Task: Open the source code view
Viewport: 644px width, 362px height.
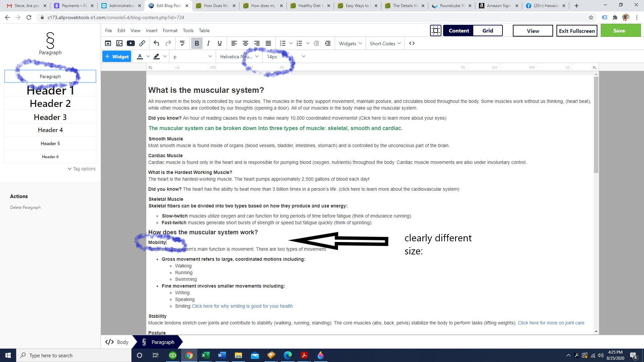Action: click(x=412, y=43)
